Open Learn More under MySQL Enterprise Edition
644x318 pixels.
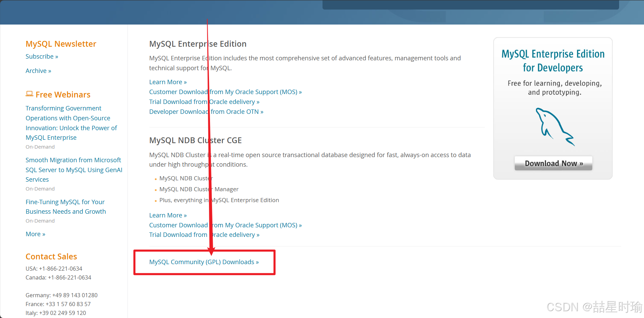(x=168, y=82)
